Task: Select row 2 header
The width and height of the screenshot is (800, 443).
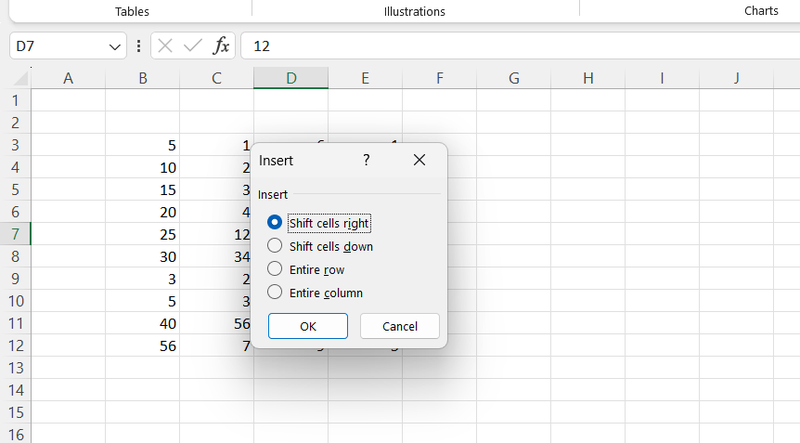Action: point(15,123)
